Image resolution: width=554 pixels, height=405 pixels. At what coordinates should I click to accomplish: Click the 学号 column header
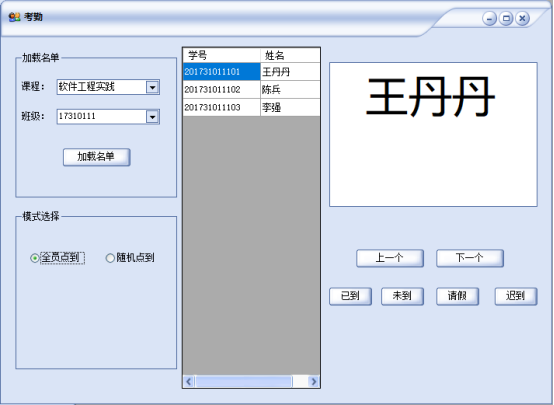point(222,55)
